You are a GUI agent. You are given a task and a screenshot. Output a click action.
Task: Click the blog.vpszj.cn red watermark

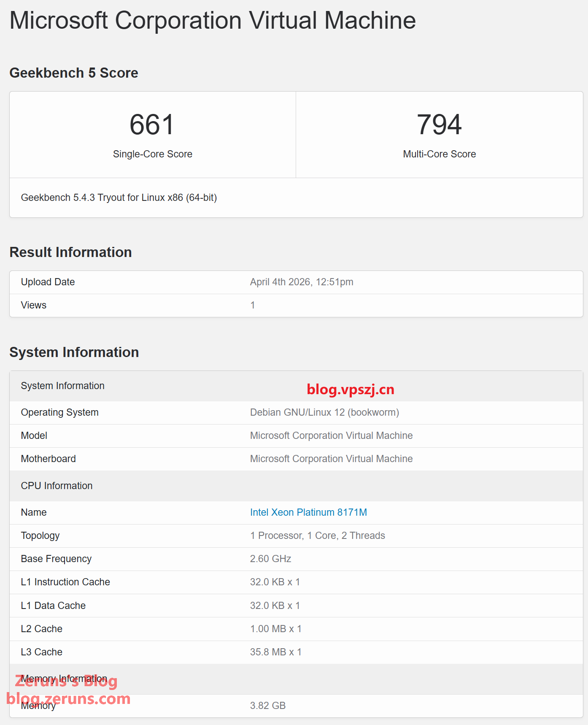[x=351, y=389]
